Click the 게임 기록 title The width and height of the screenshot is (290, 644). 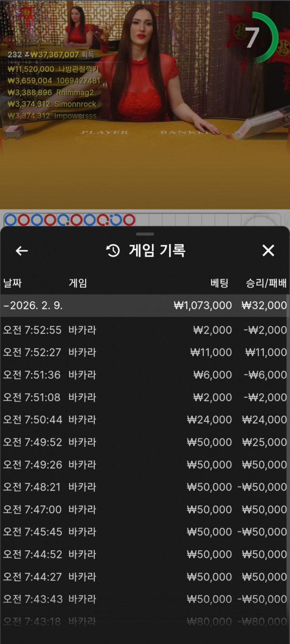pos(157,251)
